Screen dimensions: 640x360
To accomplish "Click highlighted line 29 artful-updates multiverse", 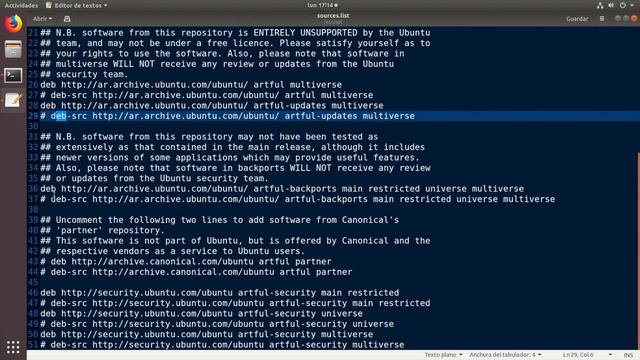I will coord(227,116).
